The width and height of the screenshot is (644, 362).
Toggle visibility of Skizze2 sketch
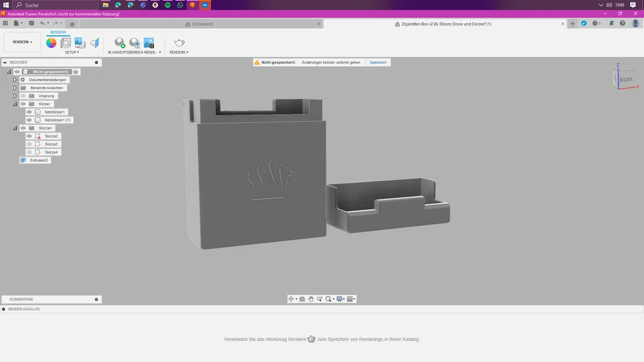29,136
